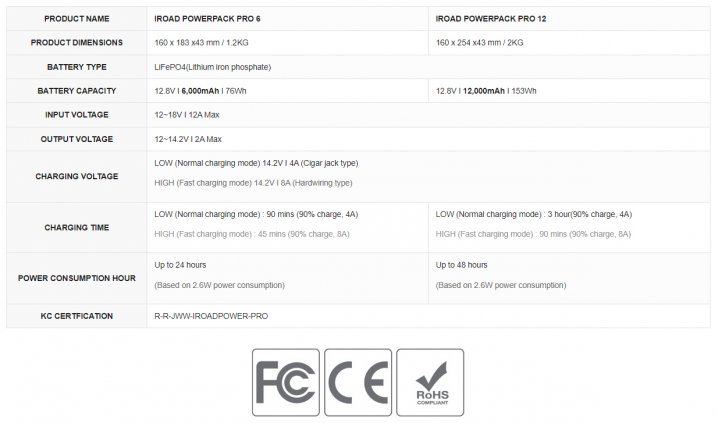The height and width of the screenshot is (423, 718).
Task: Click the KC CERTFICATION row label
Action: [x=76, y=316]
